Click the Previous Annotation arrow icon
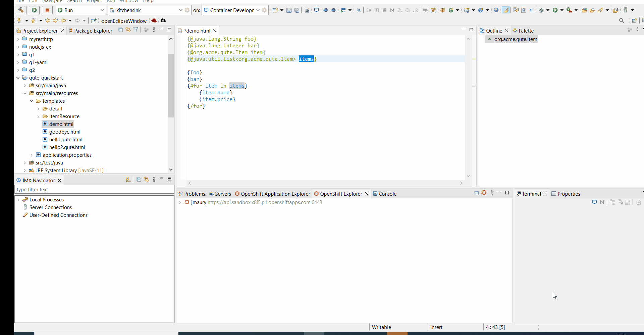This screenshot has width=644, height=335. point(34,21)
